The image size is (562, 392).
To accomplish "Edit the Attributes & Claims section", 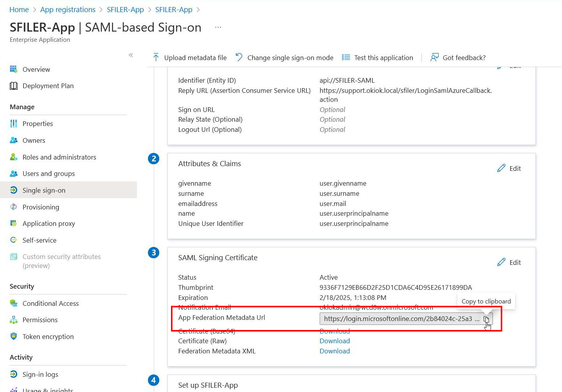I will (509, 168).
